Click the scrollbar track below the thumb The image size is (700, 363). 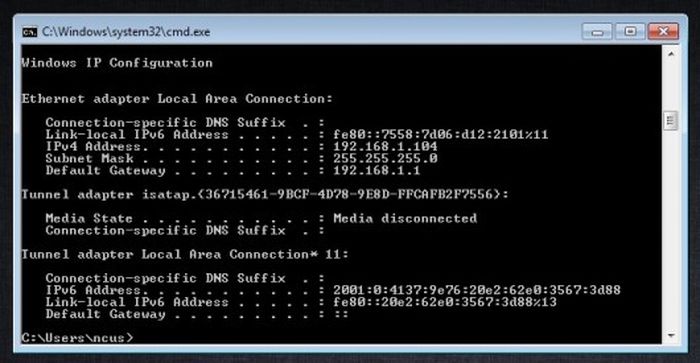point(671,228)
